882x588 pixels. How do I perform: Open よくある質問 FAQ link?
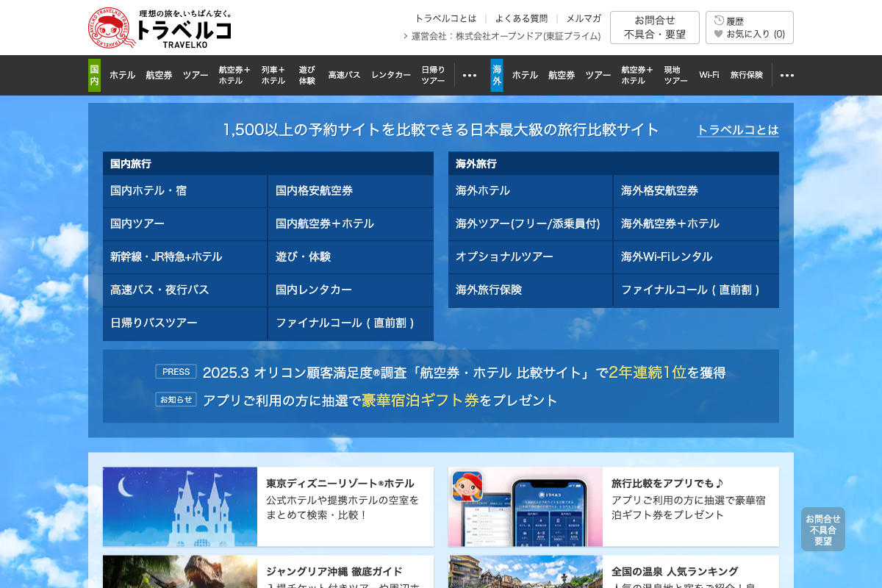[521, 18]
